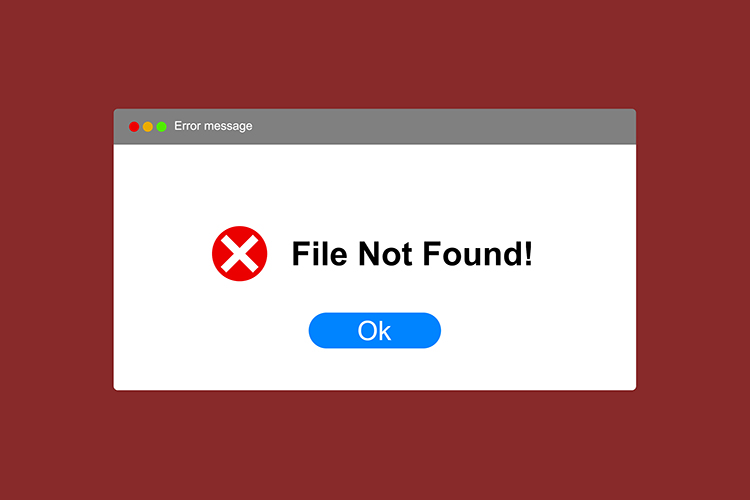Screen dimensions: 750x500
Task: Click the 'File Not Found!' message text
Action: (x=412, y=254)
